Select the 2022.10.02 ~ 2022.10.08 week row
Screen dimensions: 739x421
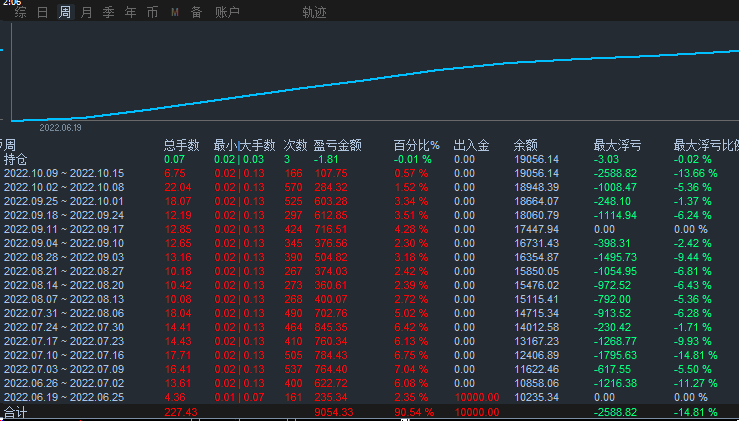[x=370, y=187]
